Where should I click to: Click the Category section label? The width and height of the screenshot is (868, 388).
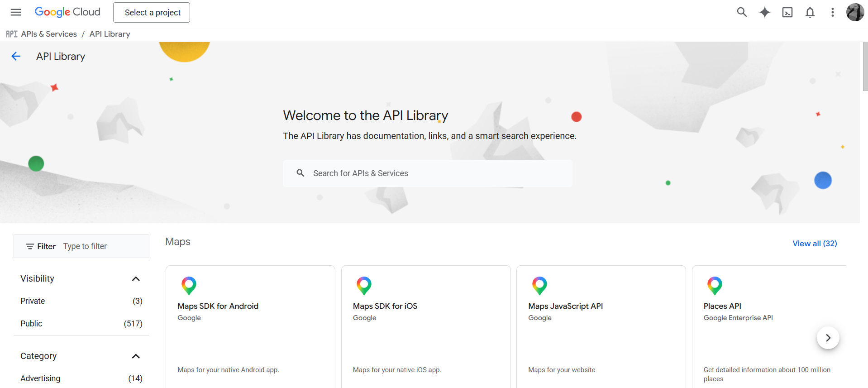[38, 356]
